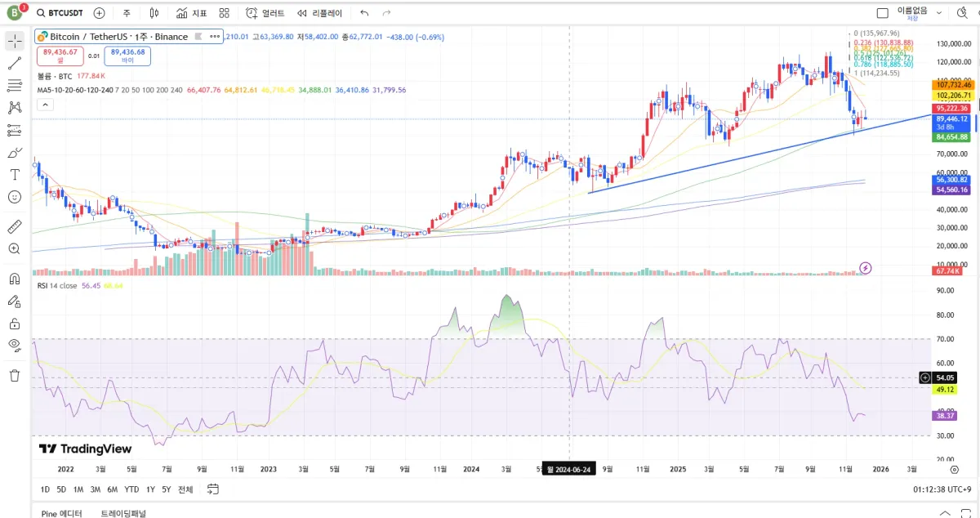Start bar replay with 리플레이 button
This screenshot has width=980, height=518.
pos(319,13)
